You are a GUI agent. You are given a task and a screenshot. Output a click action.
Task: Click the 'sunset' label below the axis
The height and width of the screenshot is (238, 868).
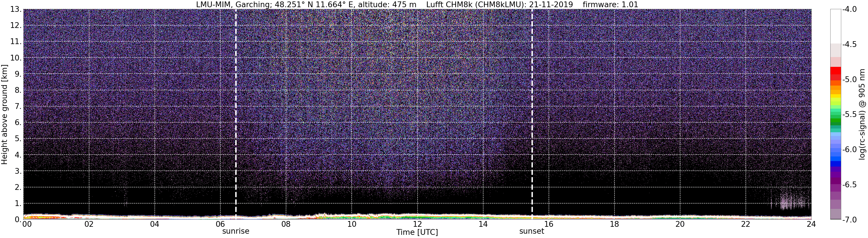532,231
